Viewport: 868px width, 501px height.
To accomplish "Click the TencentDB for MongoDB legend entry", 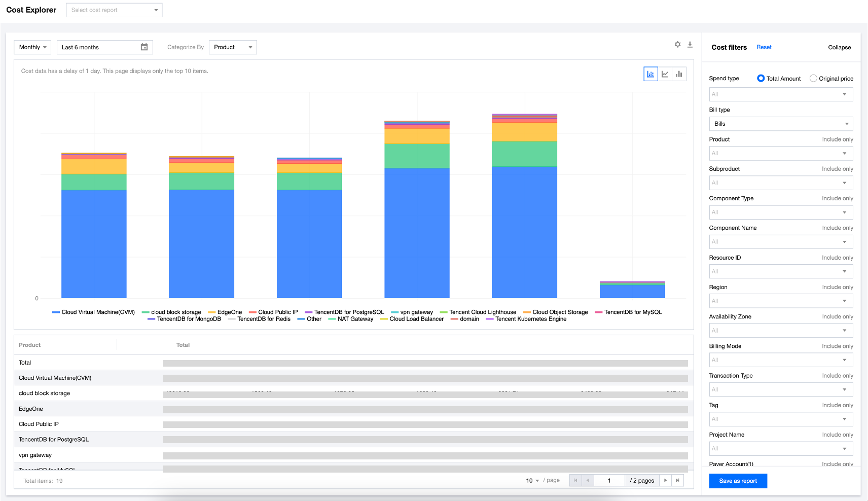I will [184, 319].
